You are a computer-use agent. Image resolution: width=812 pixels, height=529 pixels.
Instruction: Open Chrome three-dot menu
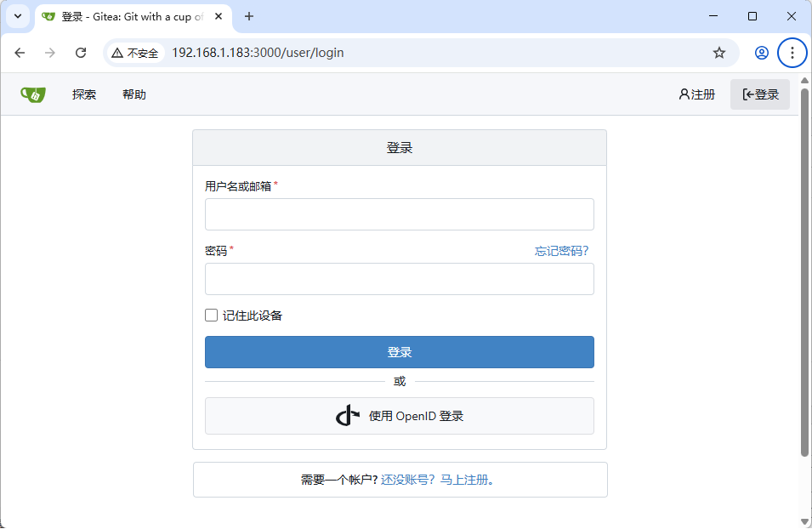[792, 53]
